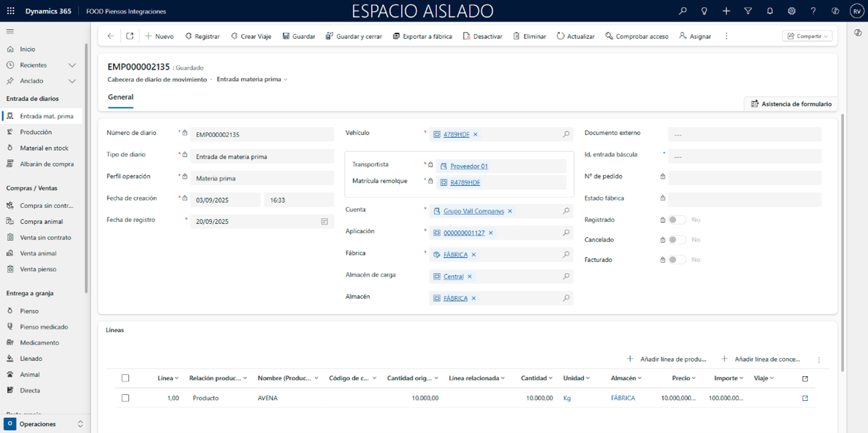Open the Entrada materia prima form selector

pyautogui.click(x=252, y=80)
